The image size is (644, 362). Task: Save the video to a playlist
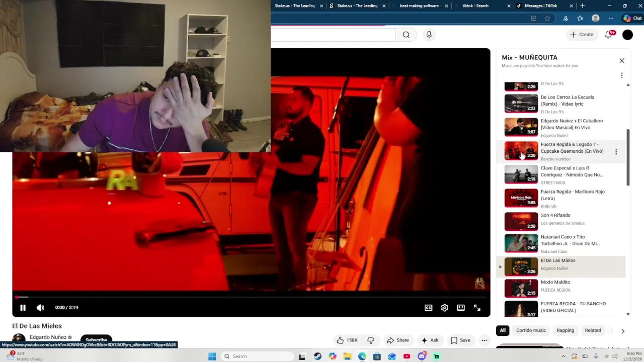pyautogui.click(x=460, y=340)
